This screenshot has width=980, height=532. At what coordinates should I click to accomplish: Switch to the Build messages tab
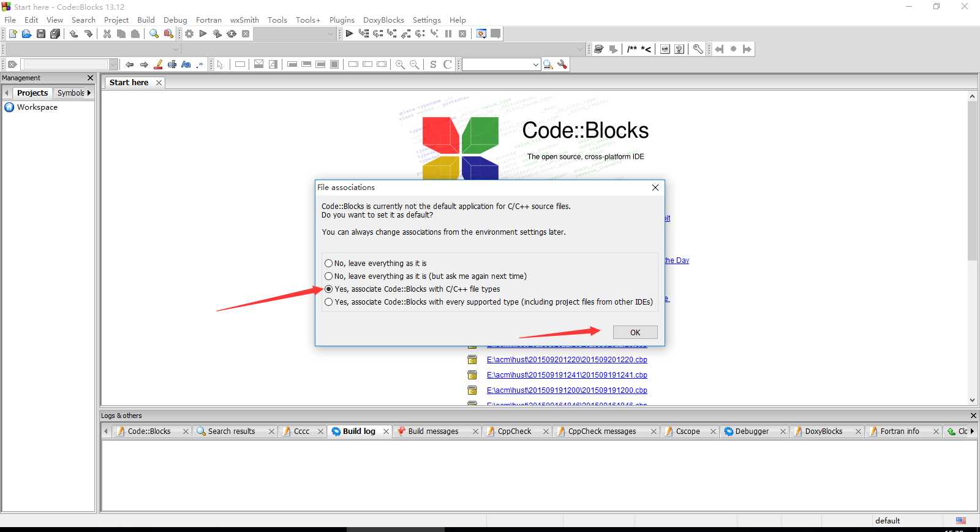(433, 431)
